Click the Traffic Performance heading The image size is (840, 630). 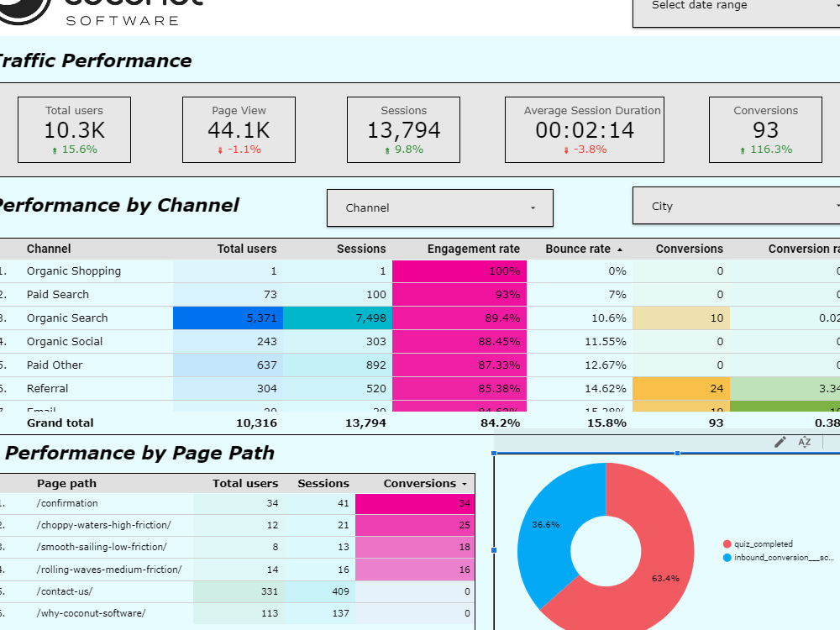(96, 60)
